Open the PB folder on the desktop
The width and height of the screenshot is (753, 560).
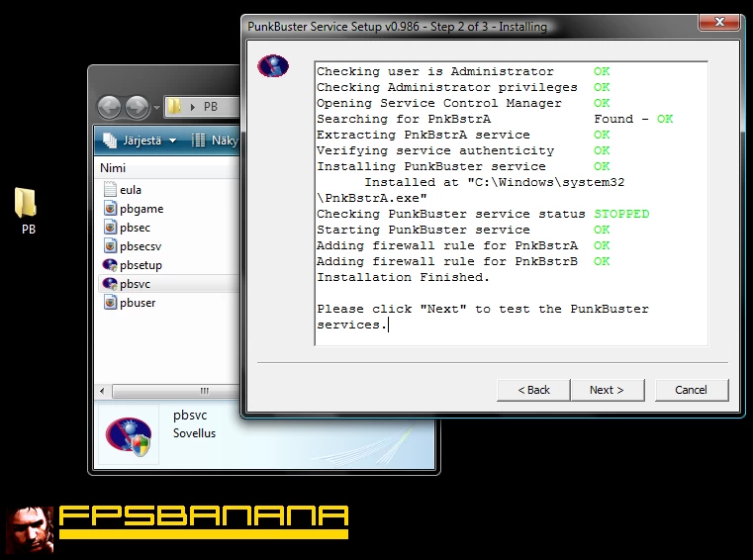27,211
